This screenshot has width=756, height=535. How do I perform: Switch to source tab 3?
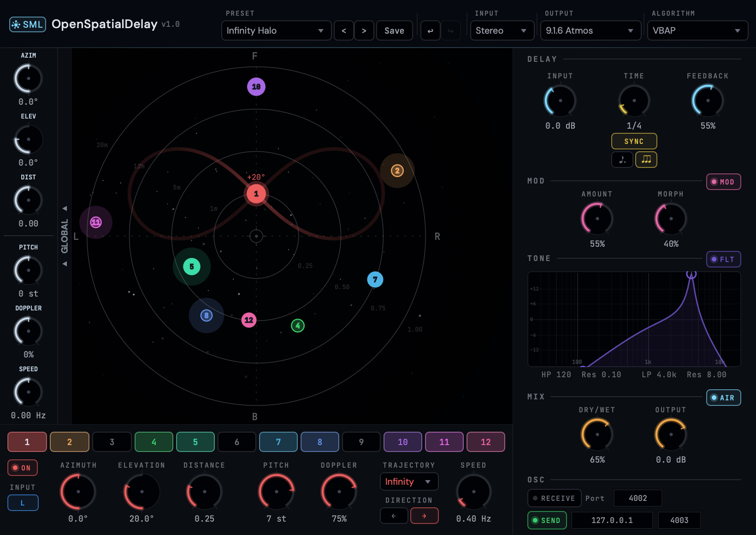pos(112,442)
